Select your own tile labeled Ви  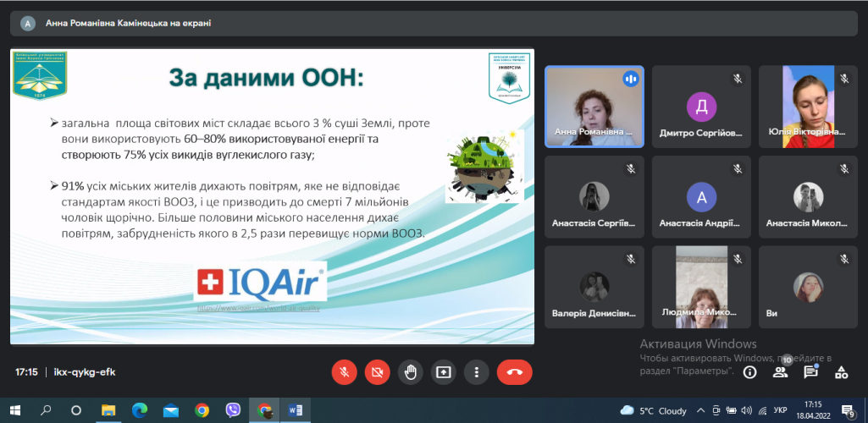pos(808,287)
